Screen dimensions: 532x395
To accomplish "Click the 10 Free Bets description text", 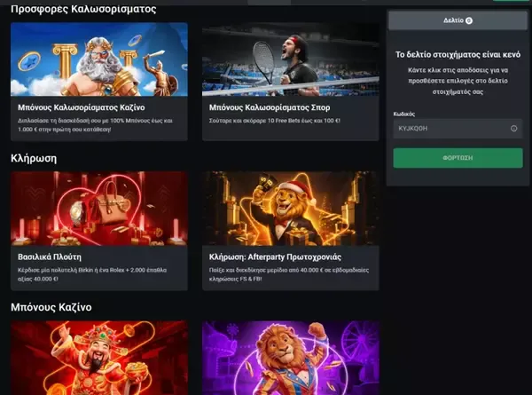I will click(x=275, y=121).
